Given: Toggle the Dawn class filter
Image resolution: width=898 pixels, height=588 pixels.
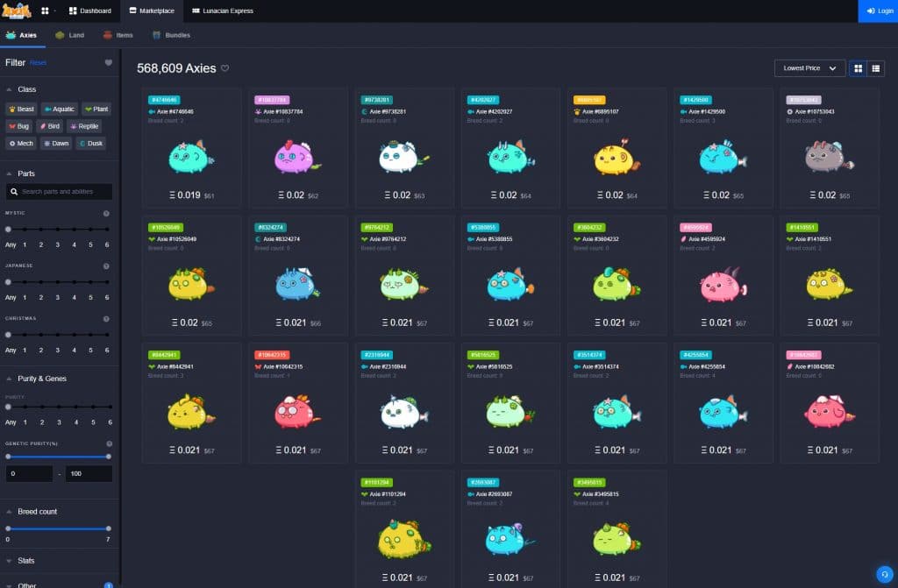Looking at the screenshot, I should (56, 143).
